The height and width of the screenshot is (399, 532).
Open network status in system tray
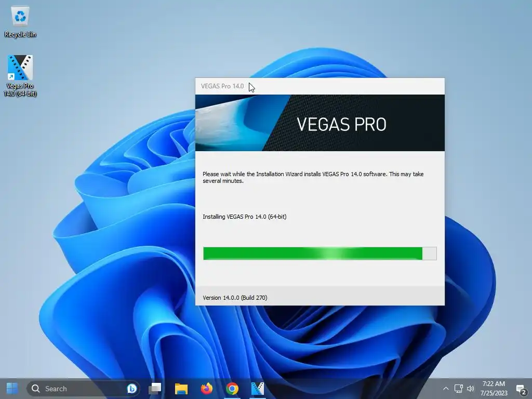(458, 389)
